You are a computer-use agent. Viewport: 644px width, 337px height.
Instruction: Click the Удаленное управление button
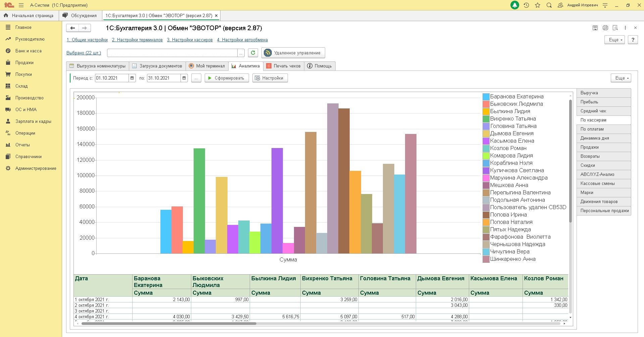tap(293, 53)
